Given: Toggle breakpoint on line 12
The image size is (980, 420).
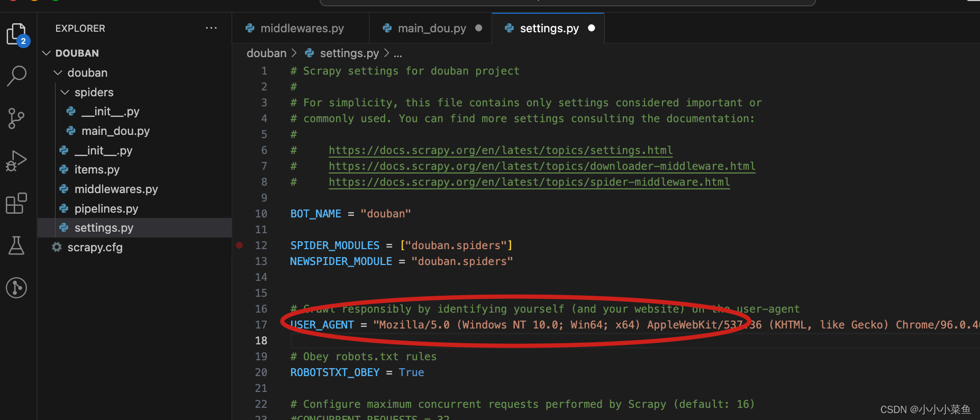Looking at the screenshot, I should [x=239, y=245].
